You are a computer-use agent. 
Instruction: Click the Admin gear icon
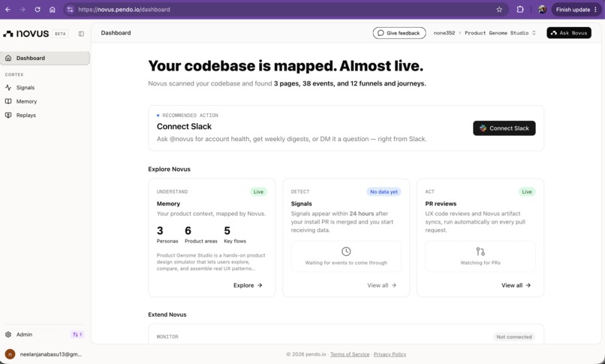click(x=8, y=334)
